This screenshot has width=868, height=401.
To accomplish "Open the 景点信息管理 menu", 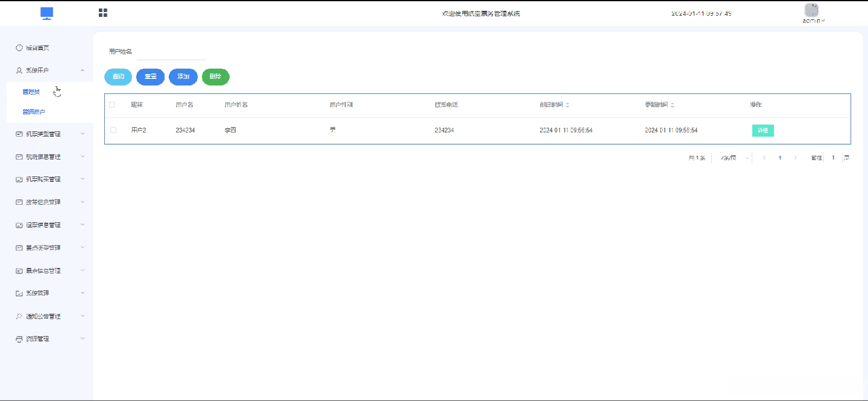I will pos(46,271).
